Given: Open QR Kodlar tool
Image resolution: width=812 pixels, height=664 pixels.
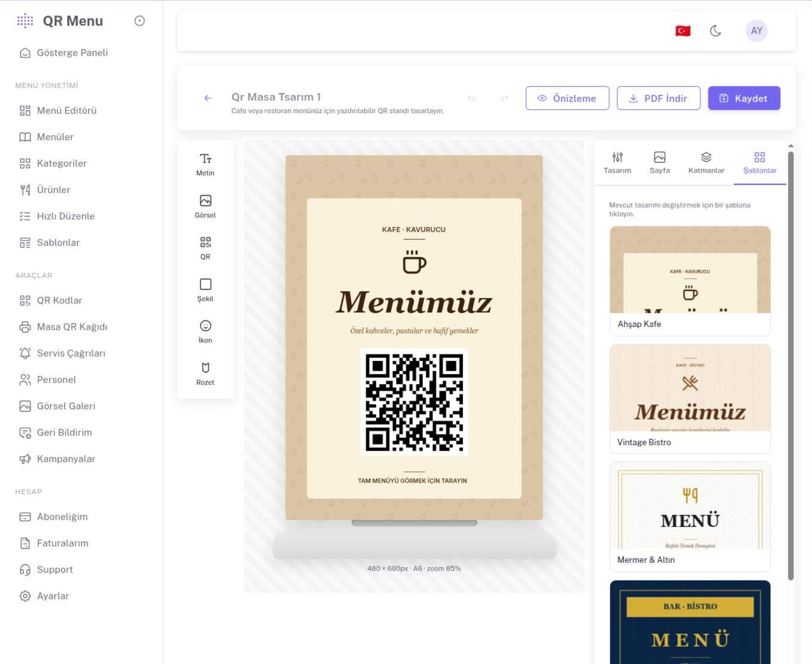Looking at the screenshot, I should pyautogui.click(x=59, y=300).
